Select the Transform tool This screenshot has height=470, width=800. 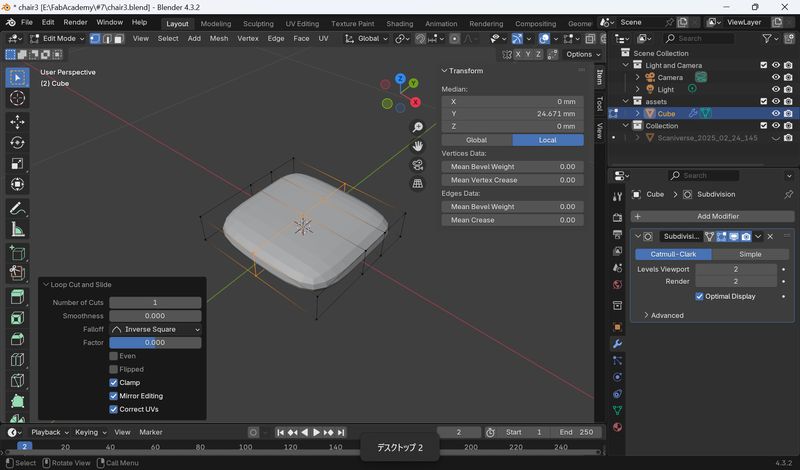17,184
